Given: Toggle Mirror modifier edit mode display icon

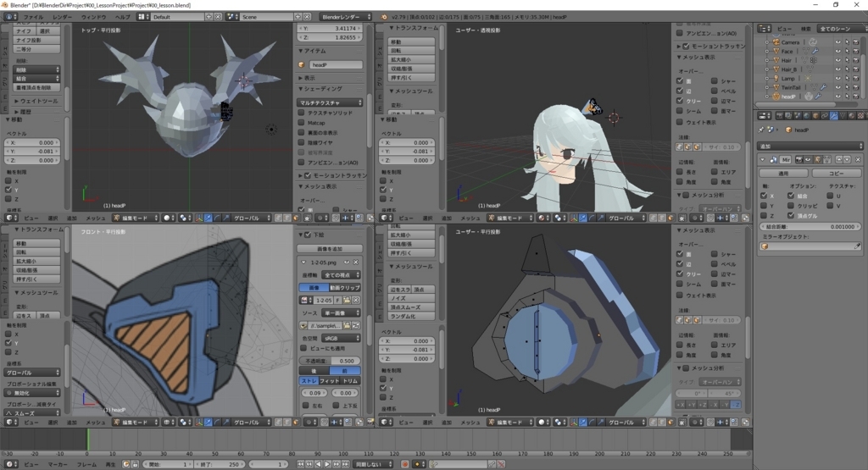Looking at the screenshot, I should (817, 159).
